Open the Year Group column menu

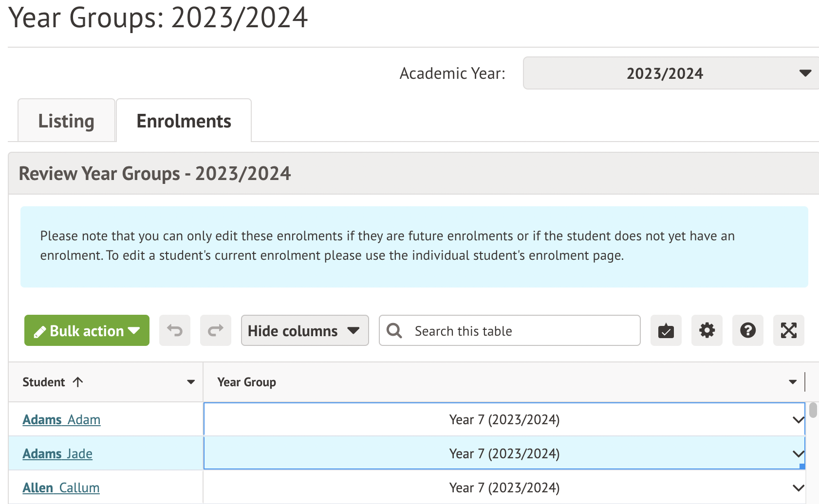[x=792, y=382]
